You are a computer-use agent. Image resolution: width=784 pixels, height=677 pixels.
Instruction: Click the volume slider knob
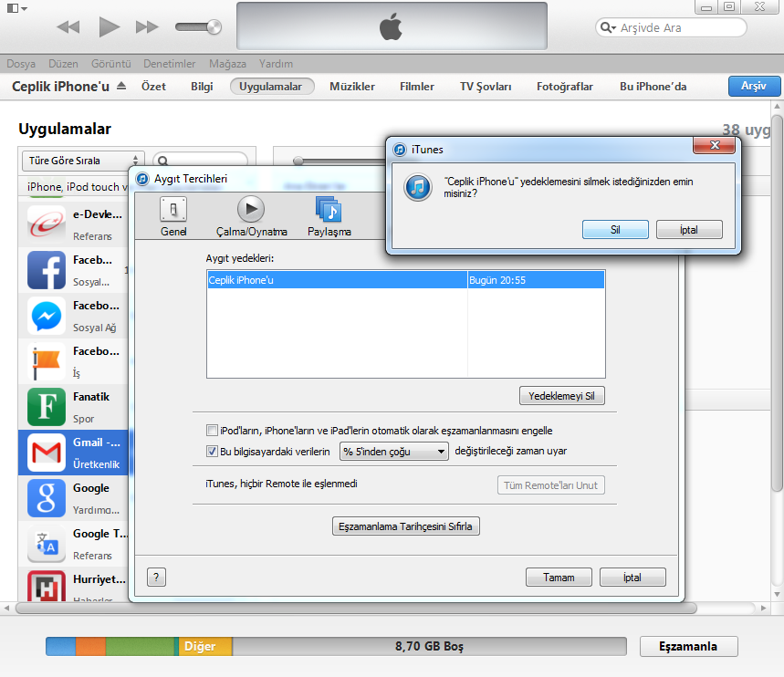pos(214,27)
